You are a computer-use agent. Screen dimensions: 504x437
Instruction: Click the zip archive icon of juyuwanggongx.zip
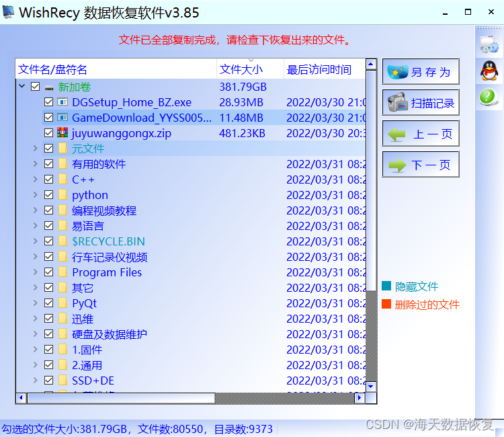pos(62,132)
